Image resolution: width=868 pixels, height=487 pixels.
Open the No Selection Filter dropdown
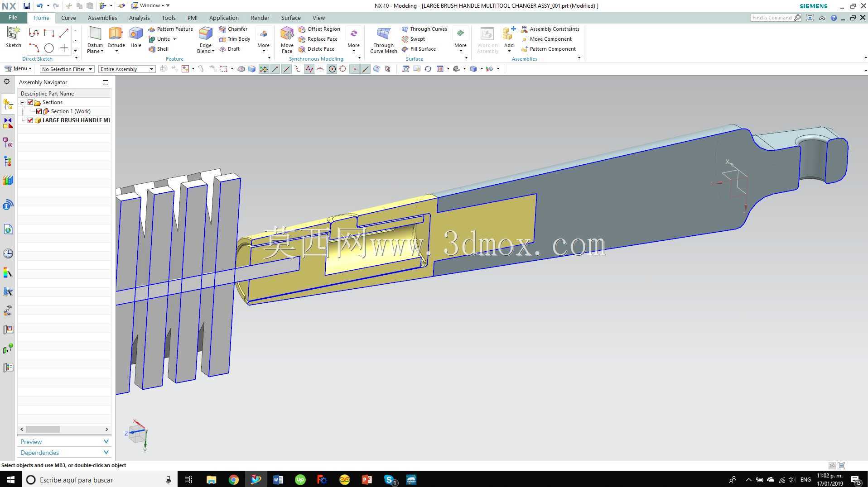tap(67, 69)
